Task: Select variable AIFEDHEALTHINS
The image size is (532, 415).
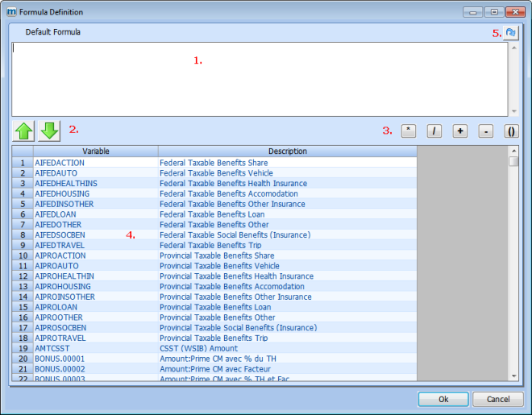Action: pyautogui.click(x=66, y=184)
